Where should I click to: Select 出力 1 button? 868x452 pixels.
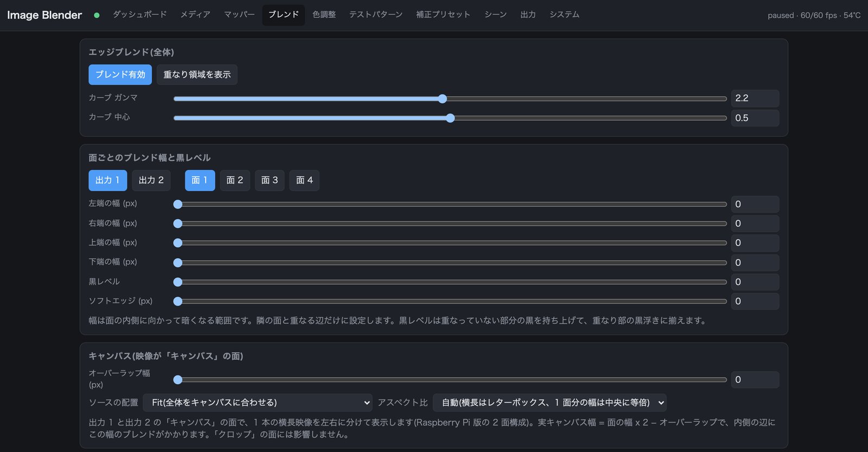coord(107,180)
